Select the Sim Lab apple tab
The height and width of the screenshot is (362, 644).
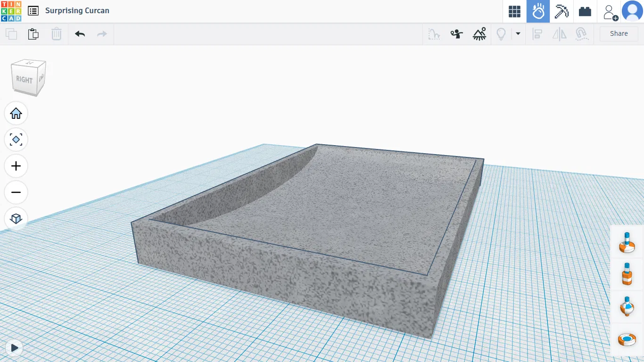[x=538, y=11]
